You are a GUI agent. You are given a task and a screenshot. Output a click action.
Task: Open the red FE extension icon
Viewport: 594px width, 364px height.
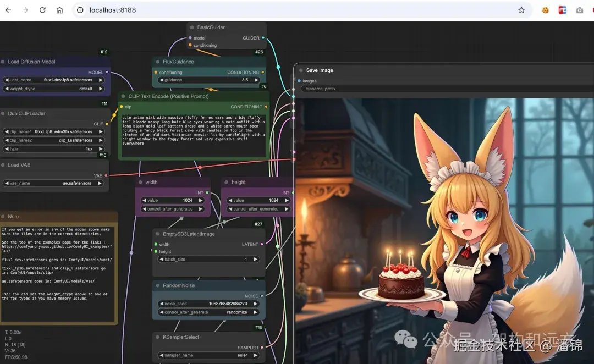563,10
